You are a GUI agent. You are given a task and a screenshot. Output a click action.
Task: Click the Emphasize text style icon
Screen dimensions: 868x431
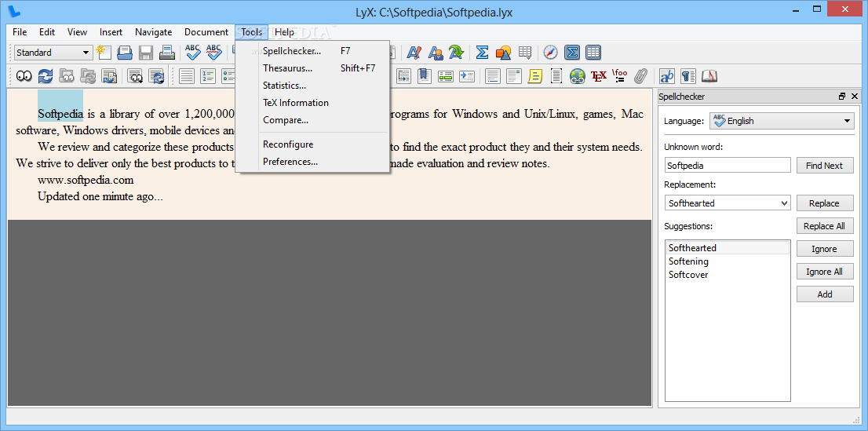point(414,53)
